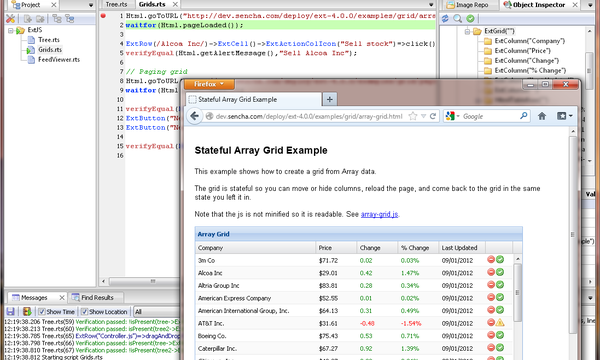Click the reload icon in Firefox address bar
The width and height of the screenshot is (600, 360).
(x=433, y=116)
